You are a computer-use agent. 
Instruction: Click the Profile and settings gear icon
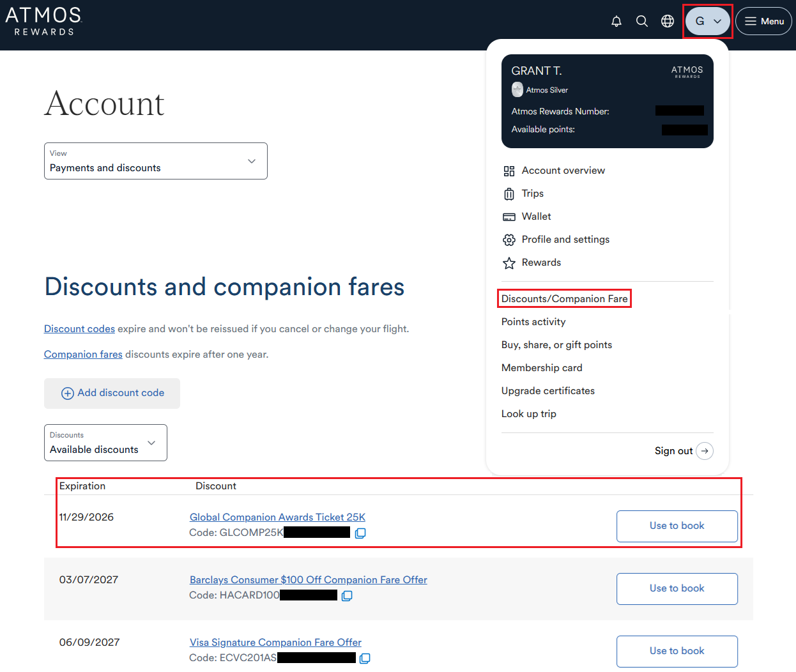pyautogui.click(x=509, y=240)
